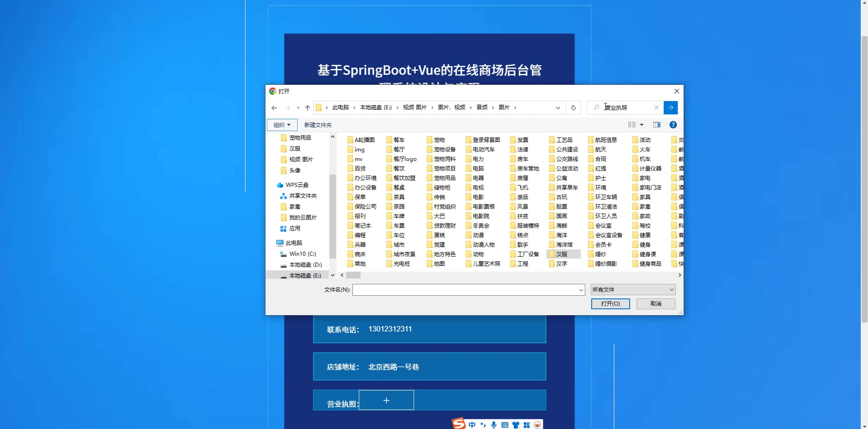Open the 所有文件 file type combo box
This screenshot has width=868, height=429.
[633, 290]
